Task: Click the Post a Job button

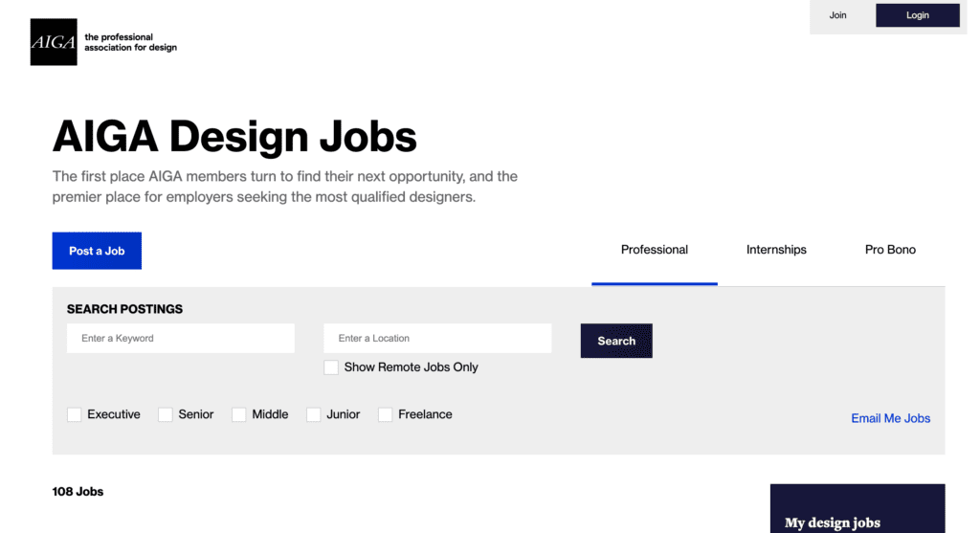Action: pyautogui.click(x=97, y=251)
